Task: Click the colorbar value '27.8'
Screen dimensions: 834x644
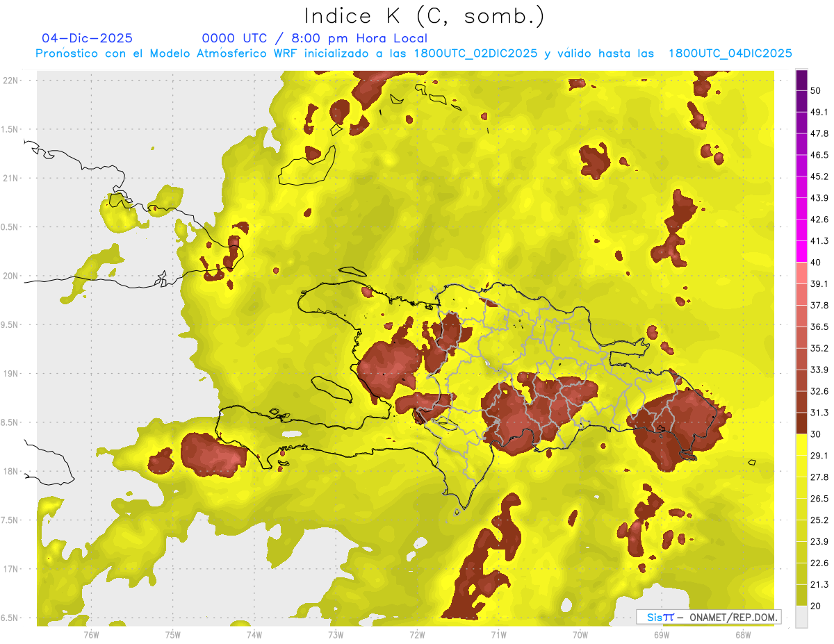Action: pyautogui.click(x=819, y=477)
